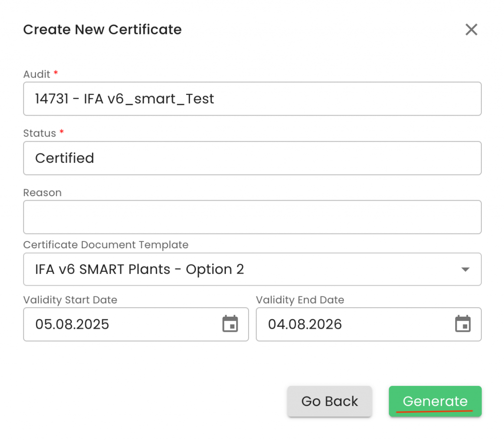
Task: Click the start date value 05.08.2025
Action: 72,324
